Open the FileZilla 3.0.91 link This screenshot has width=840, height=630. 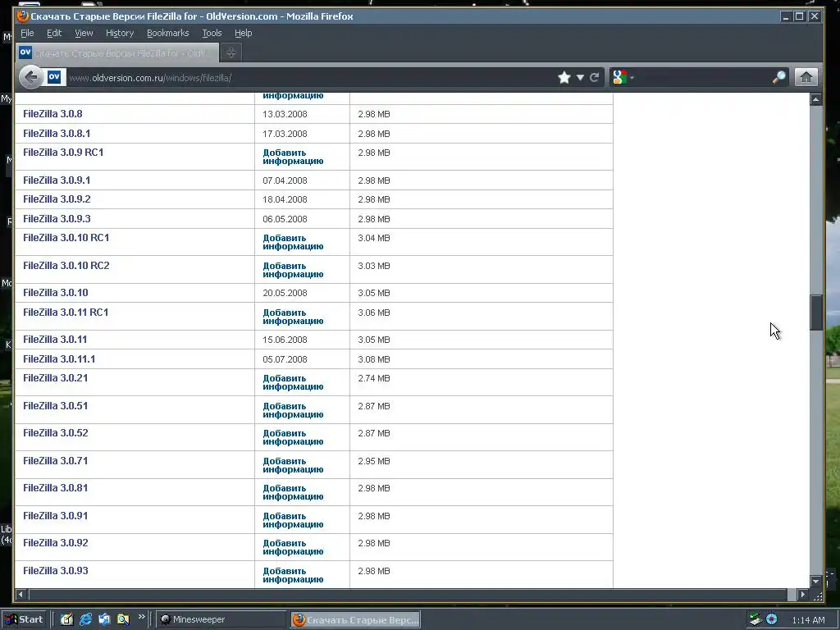[x=55, y=515]
